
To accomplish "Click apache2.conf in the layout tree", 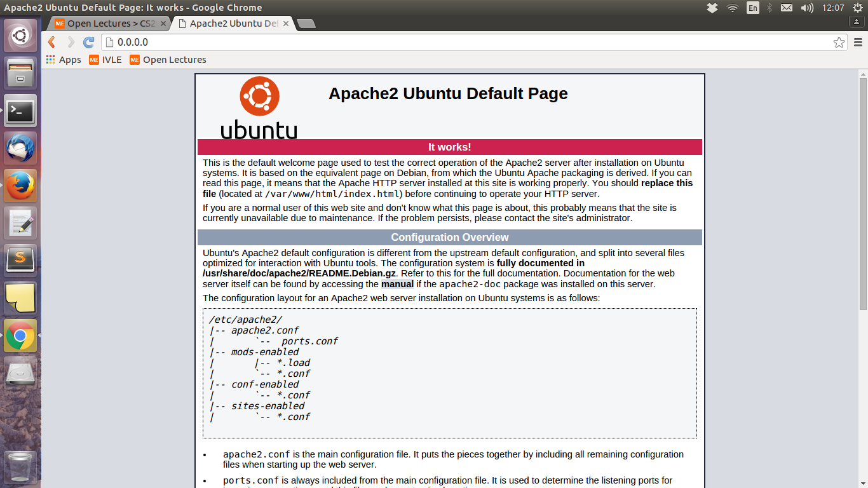I will click(x=265, y=330).
